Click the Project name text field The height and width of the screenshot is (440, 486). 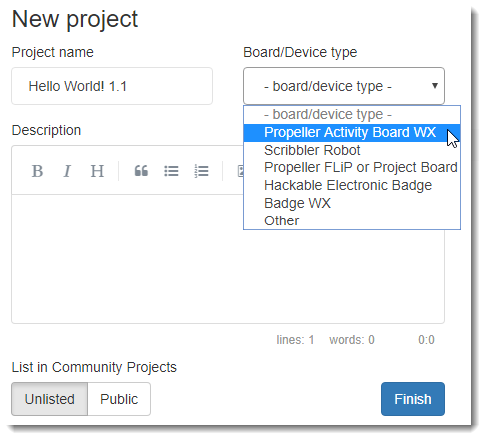[112, 86]
